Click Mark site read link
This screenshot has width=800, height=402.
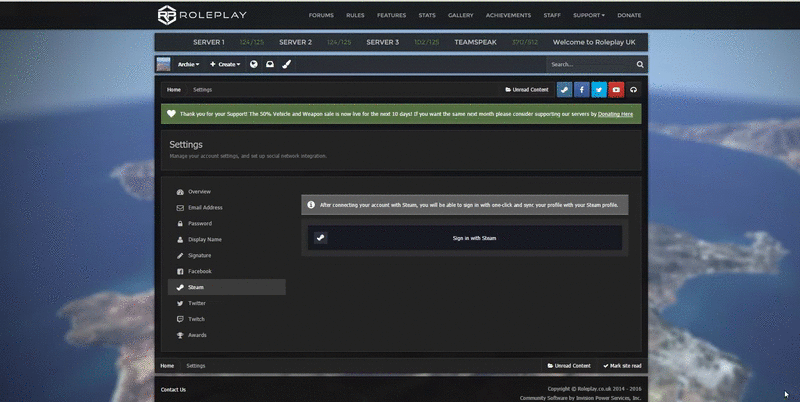(x=622, y=366)
